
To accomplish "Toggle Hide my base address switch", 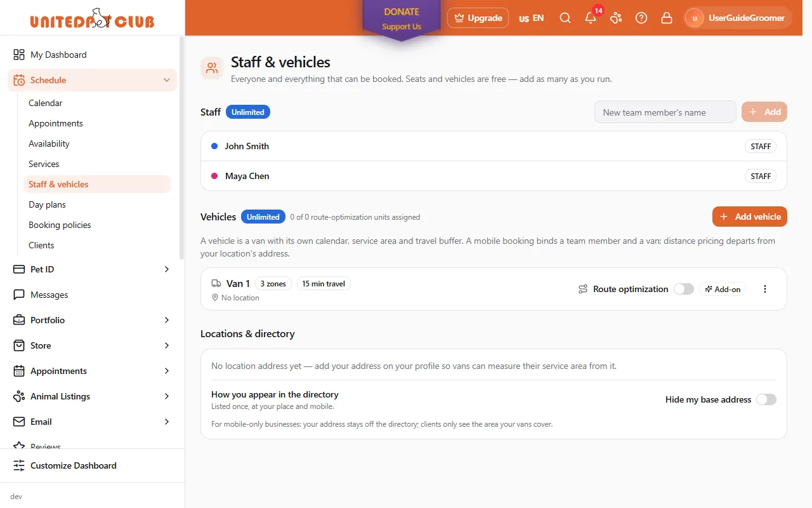I will point(766,399).
